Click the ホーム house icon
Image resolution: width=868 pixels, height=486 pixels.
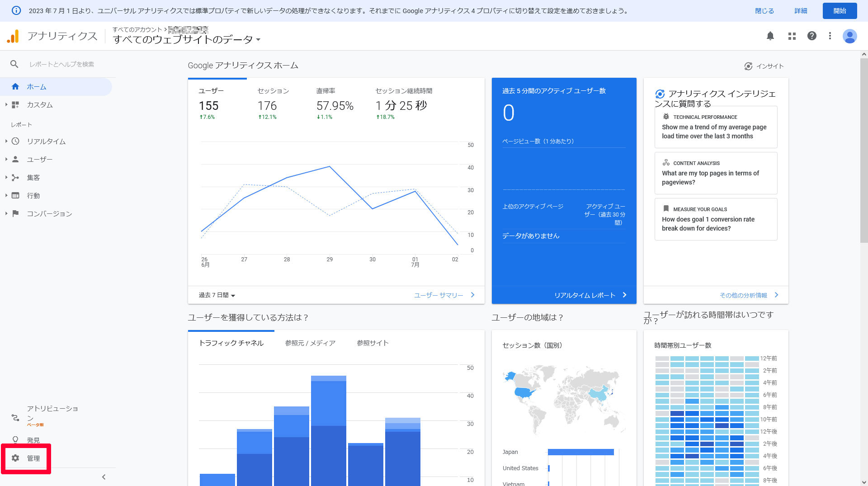15,86
